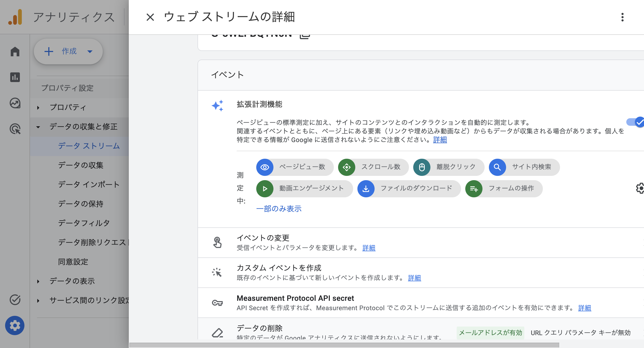The height and width of the screenshot is (348, 644).
Task: Open 詳細 link in enhanced measurement description
Action: click(440, 140)
